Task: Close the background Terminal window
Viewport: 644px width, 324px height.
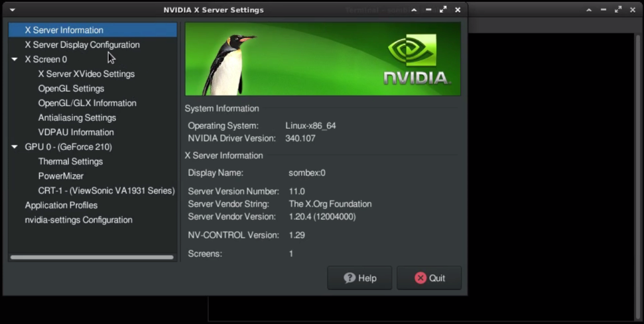Action: click(x=633, y=10)
